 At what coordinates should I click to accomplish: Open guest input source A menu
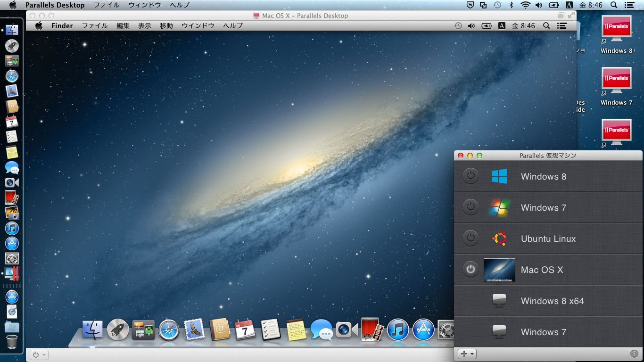coord(502,26)
